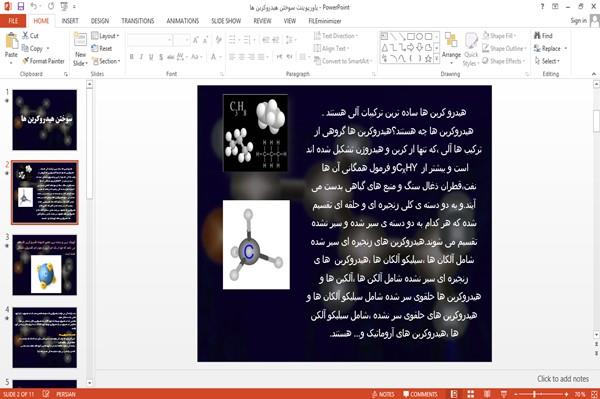Open the Clipboard dialog launcher
Image resolution: width=600 pixels, height=399 pixels.
click(66, 74)
